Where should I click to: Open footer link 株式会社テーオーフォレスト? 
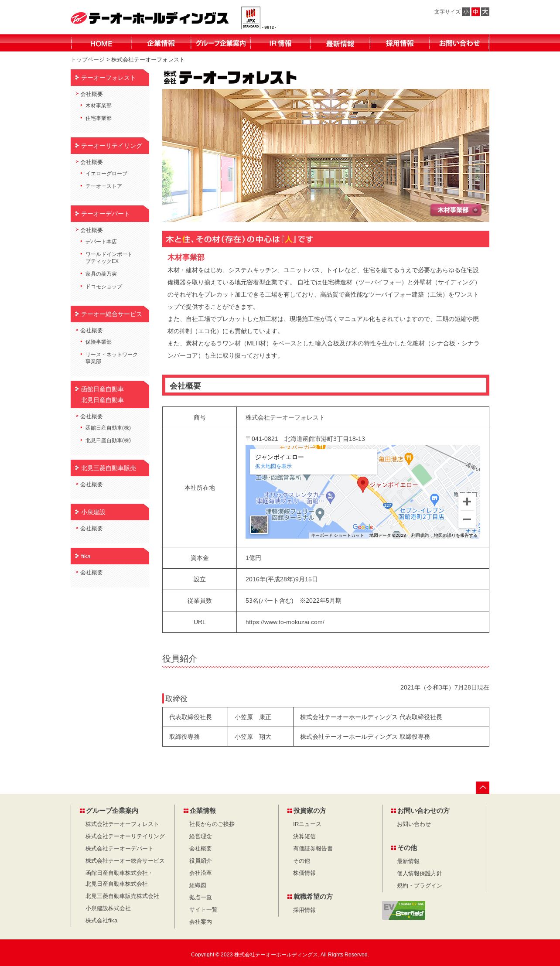coord(122,824)
